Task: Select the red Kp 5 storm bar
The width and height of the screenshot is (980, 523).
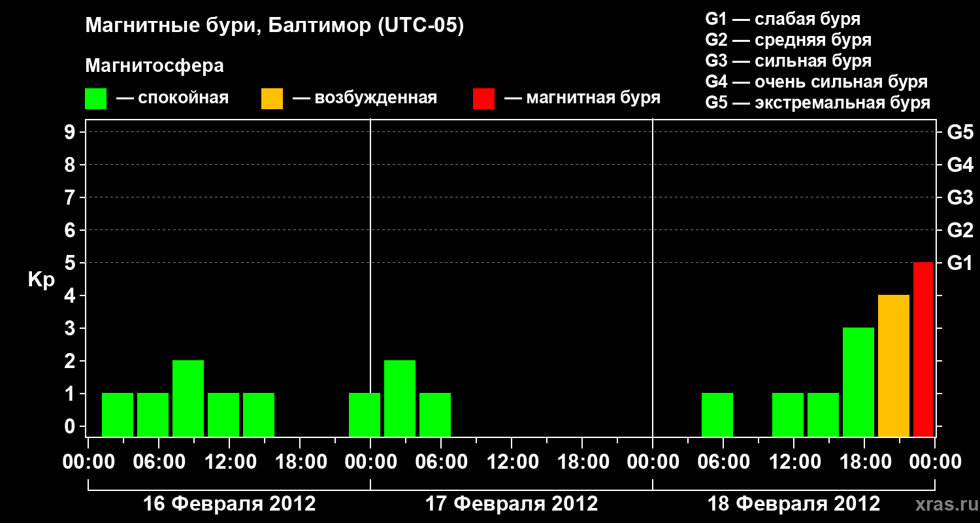Action: (x=923, y=349)
